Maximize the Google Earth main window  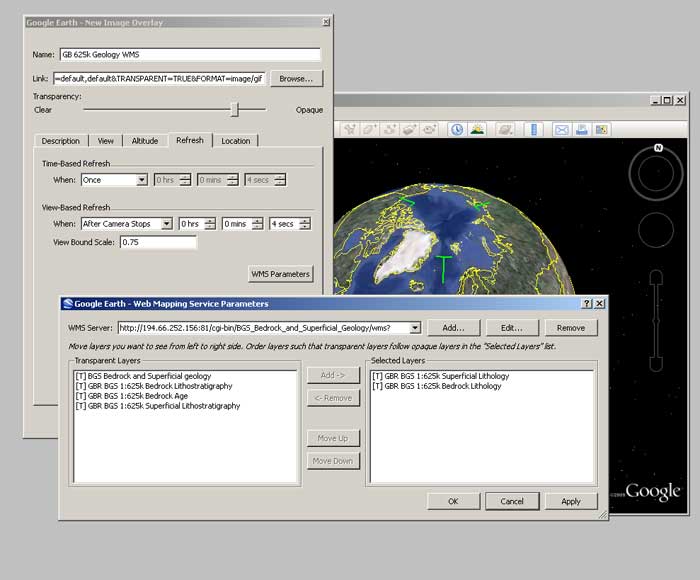pyautogui.click(x=667, y=100)
